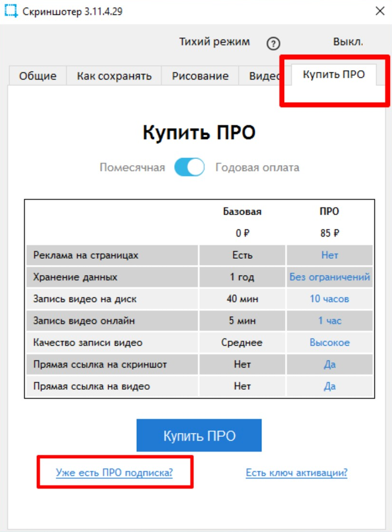Viewport: 392px width, 532px height.
Task: Open the Рисование tab
Action: click(x=200, y=76)
